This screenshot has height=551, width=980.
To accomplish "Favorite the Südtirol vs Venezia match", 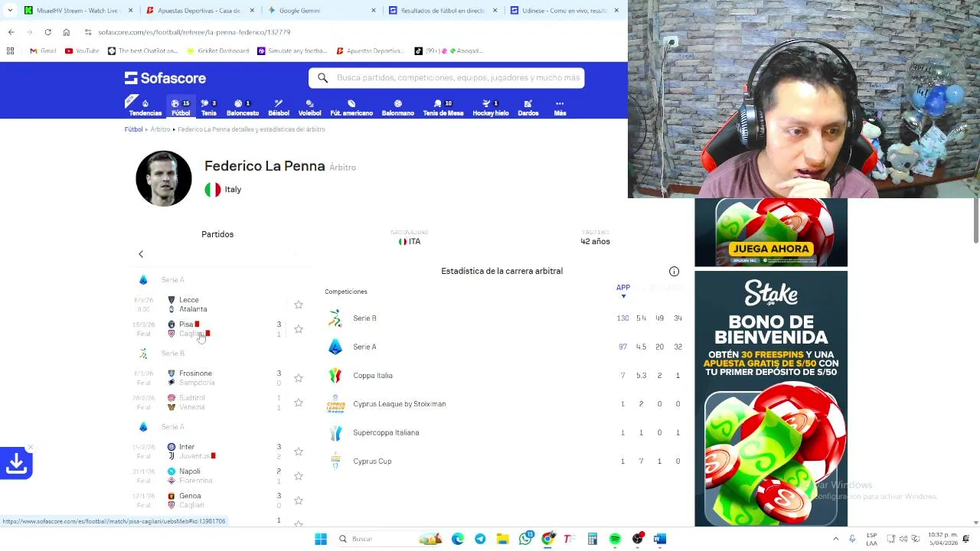I will [x=299, y=403].
